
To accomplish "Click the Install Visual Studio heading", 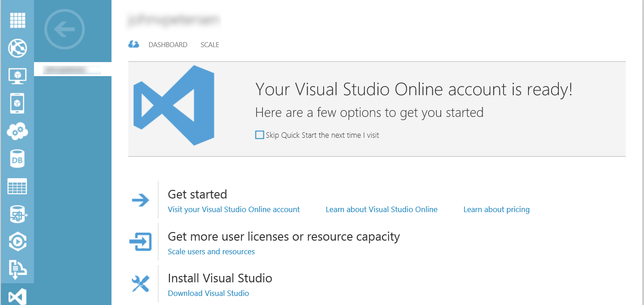I will [220, 278].
